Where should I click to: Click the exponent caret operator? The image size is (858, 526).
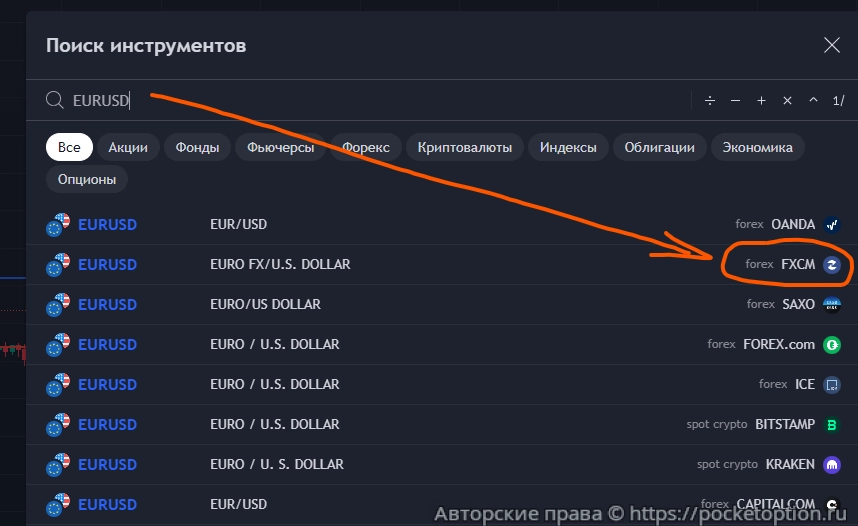[x=812, y=100]
